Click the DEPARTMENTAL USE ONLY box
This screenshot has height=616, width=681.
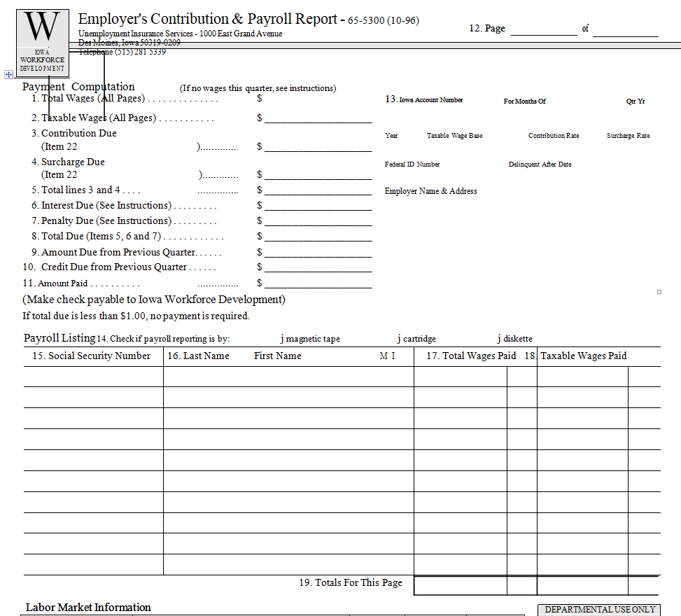pyautogui.click(x=599, y=610)
